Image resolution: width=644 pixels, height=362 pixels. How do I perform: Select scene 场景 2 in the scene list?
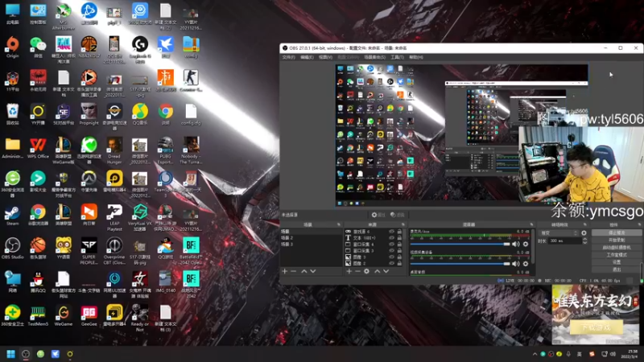[311, 238]
